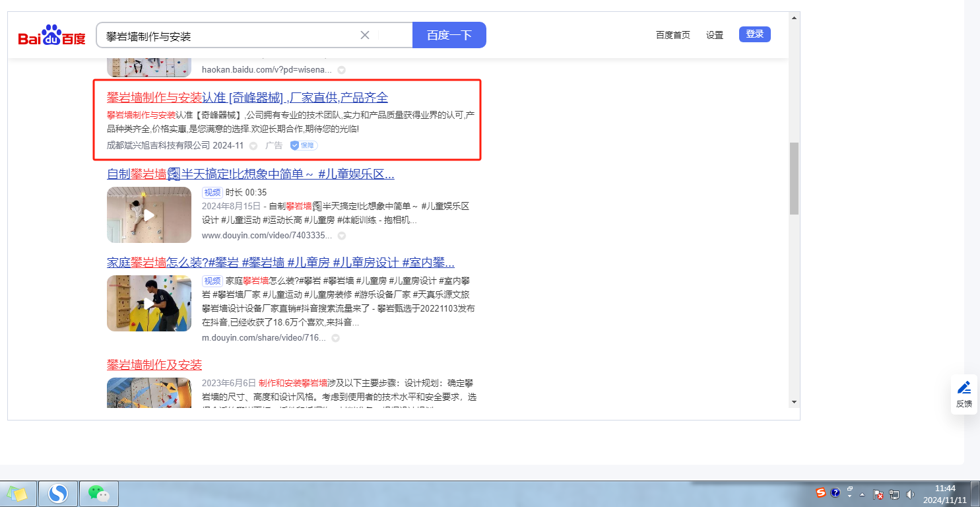Expand dropdown next to haokan.baidu.com URL
The image size is (980, 507).
[341, 70]
